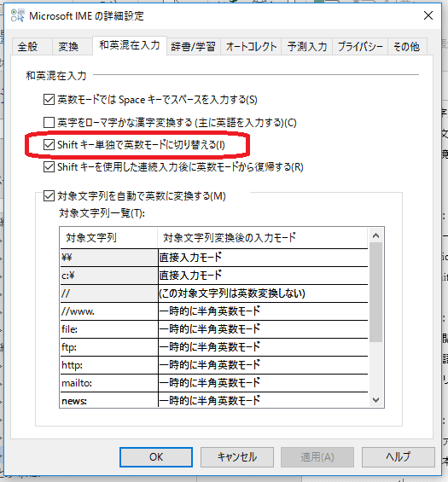This screenshot has width=448, height=482.
Task: Go to the 予測入力 tab
Action: [x=307, y=47]
